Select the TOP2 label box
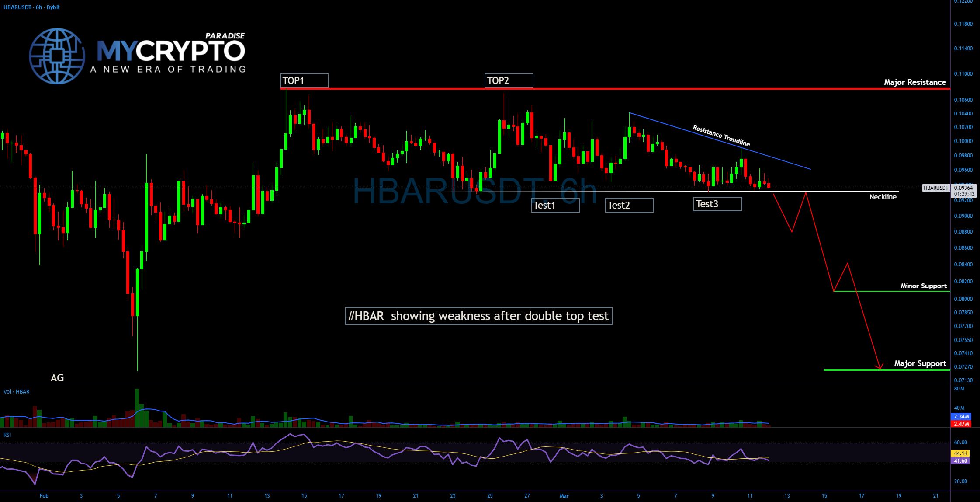The height and width of the screenshot is (502, 980). tap(509, 80)
